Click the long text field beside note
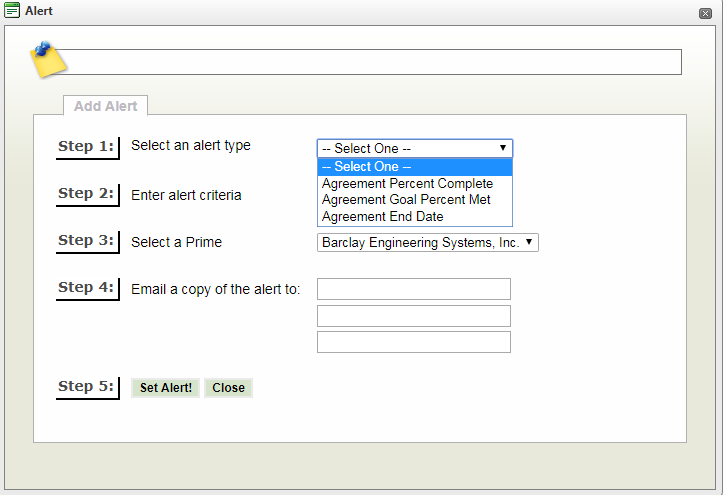 point(370,62)
